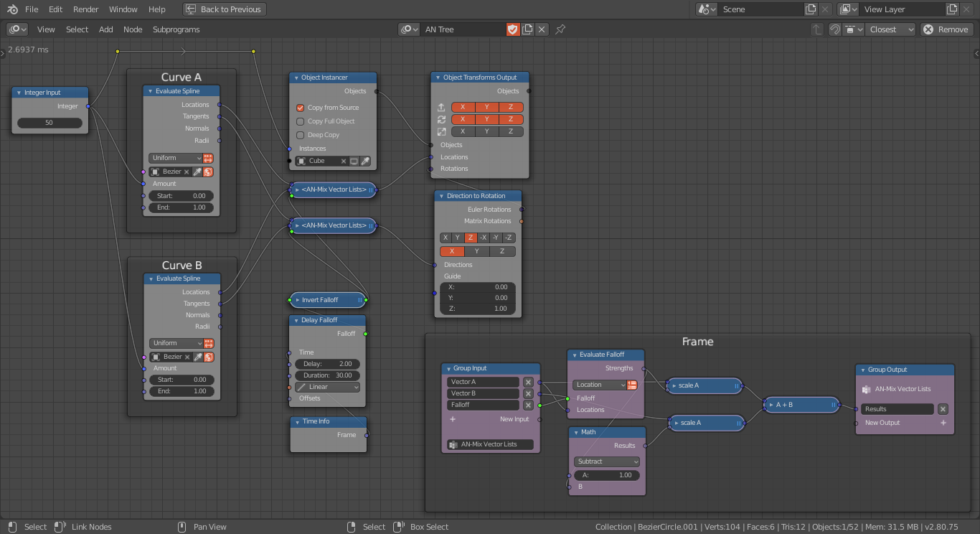The height and width of the screenshot is (534, 980).
Task: Click AN-Mix Vector Lists button in Group Input
Action: 490,444
